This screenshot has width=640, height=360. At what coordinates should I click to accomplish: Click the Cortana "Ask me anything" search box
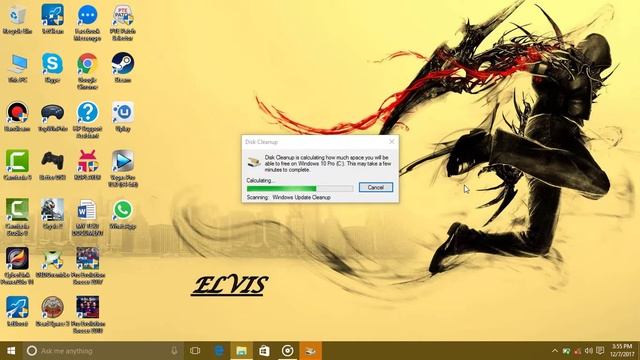coord(102,351)
